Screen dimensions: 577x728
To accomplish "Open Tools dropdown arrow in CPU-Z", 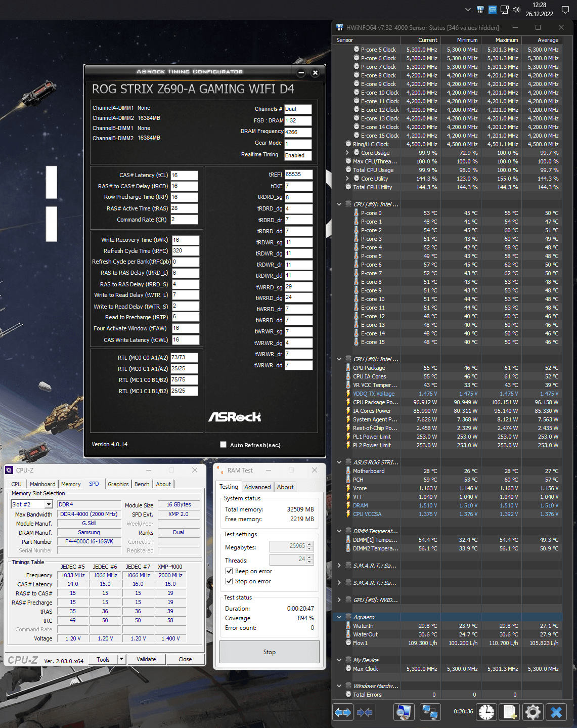I will click(121, 659).
